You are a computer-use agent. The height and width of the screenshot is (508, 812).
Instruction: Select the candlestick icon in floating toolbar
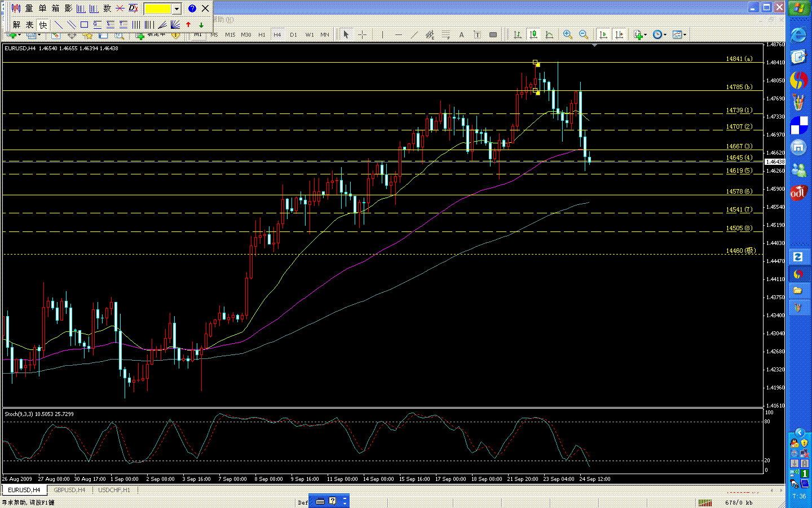[x=16, y=8]
